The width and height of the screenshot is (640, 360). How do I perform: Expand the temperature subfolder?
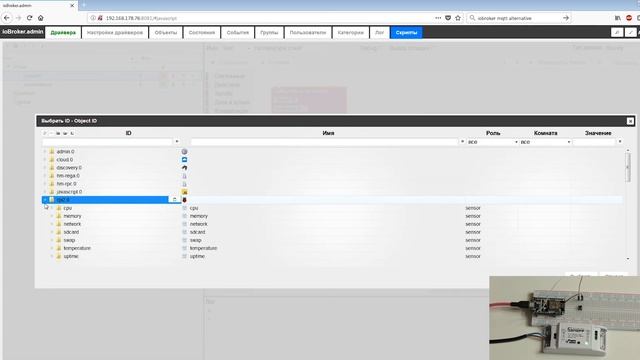(x=52, y=248)
